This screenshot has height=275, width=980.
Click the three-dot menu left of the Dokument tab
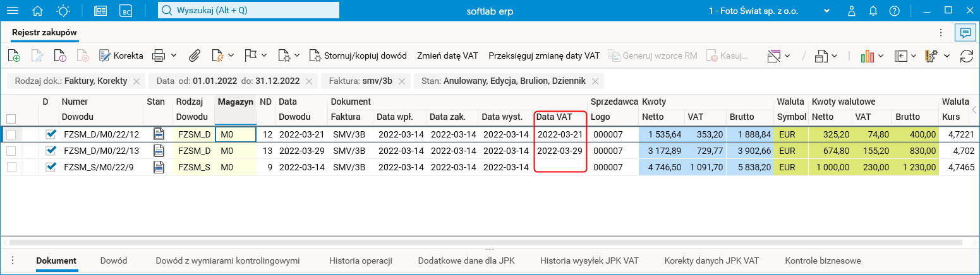coord(13,260)
